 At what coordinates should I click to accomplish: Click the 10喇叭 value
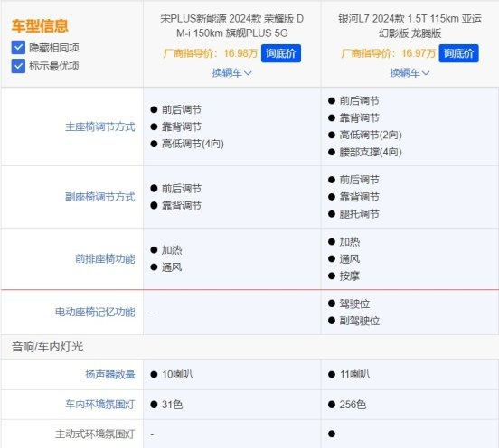pyautogui.click(x=177, y=375)
